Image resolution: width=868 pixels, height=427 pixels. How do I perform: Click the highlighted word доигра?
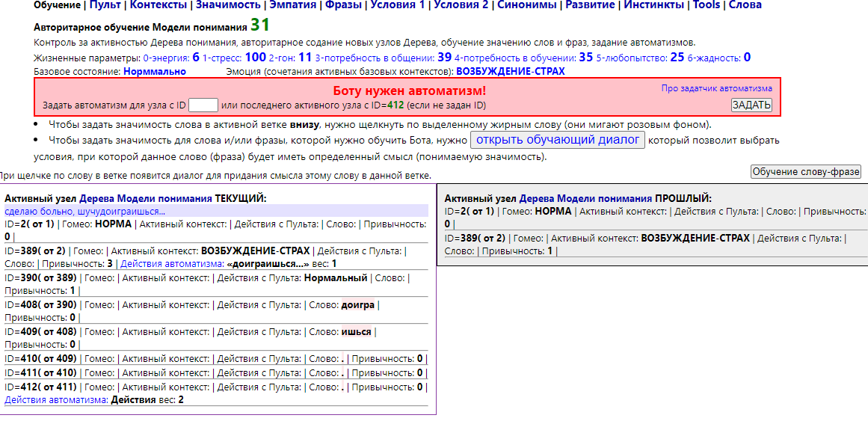pos(357,305)
